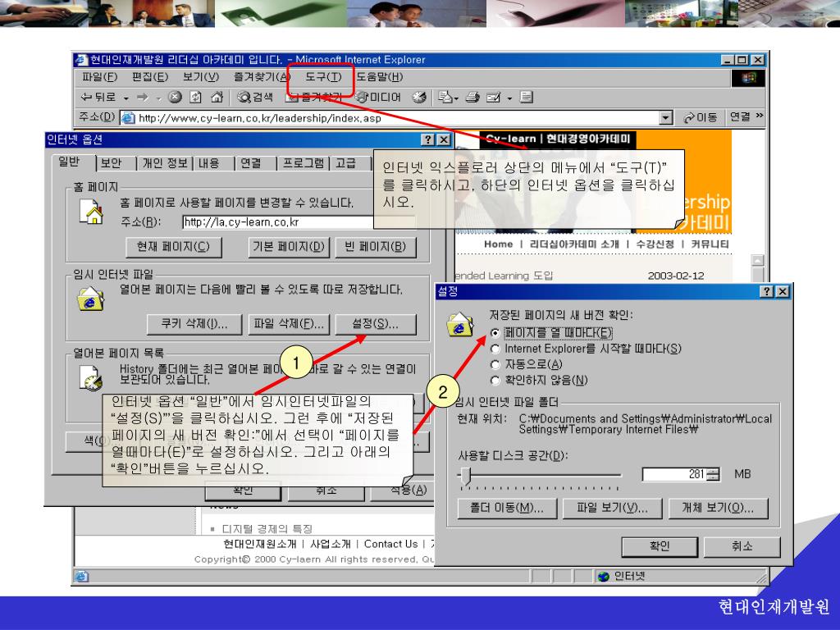This screenshot has width=840, height=630.
Task: Click the IE address bar URL field
Action: [398, 118]
